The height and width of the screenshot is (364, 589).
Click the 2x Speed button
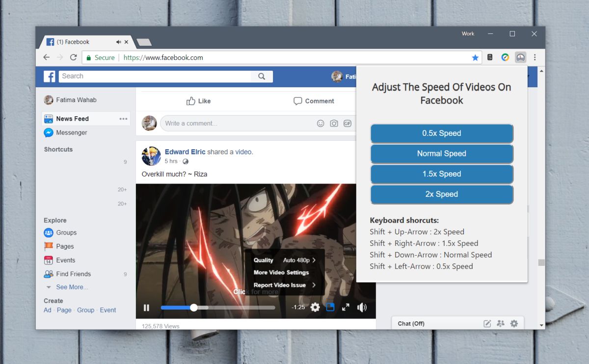pyautogui.click(x=441, y=194)
